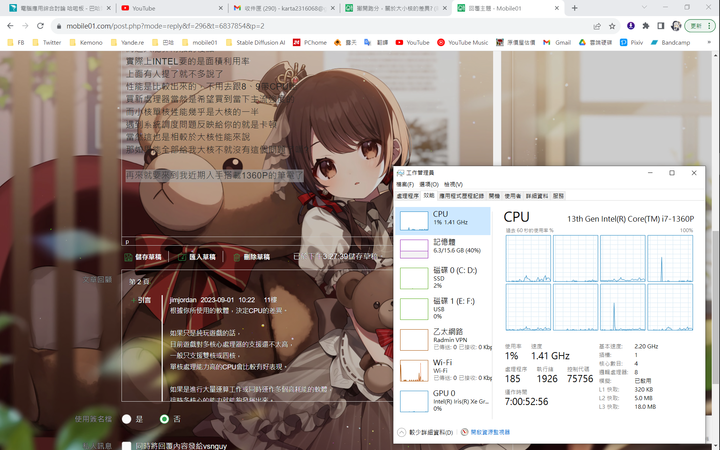Switch to 應用程式歷程記錄 tab
Screen dimensions: 720x450
click(x=461, y=196)
